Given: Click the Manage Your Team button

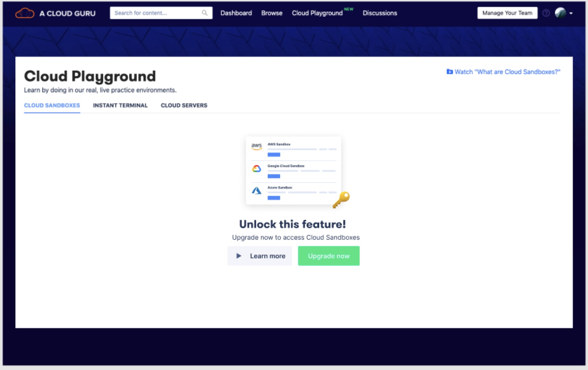Looking at the screenshot, I should [x=507, y=13].
